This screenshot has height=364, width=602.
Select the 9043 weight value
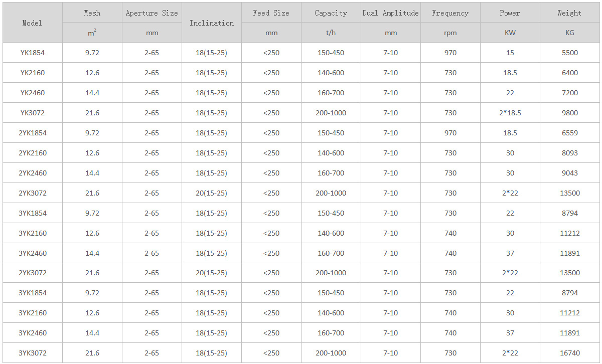[x=569, y=173]
